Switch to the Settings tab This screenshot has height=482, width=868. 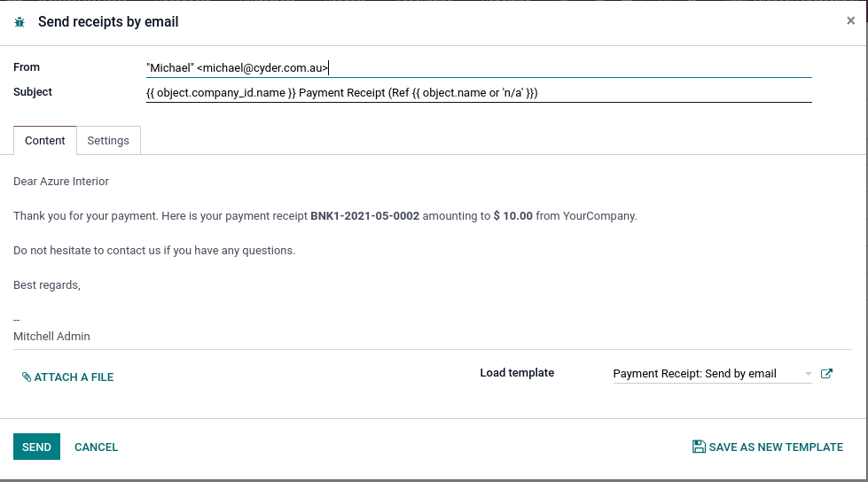point(108,141)
